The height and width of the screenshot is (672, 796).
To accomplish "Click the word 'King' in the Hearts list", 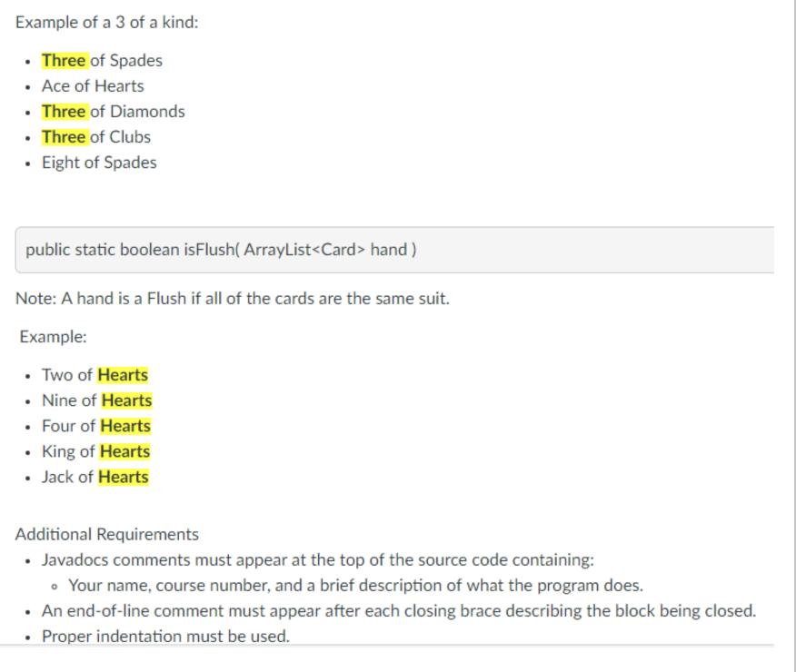I will 59,451.
